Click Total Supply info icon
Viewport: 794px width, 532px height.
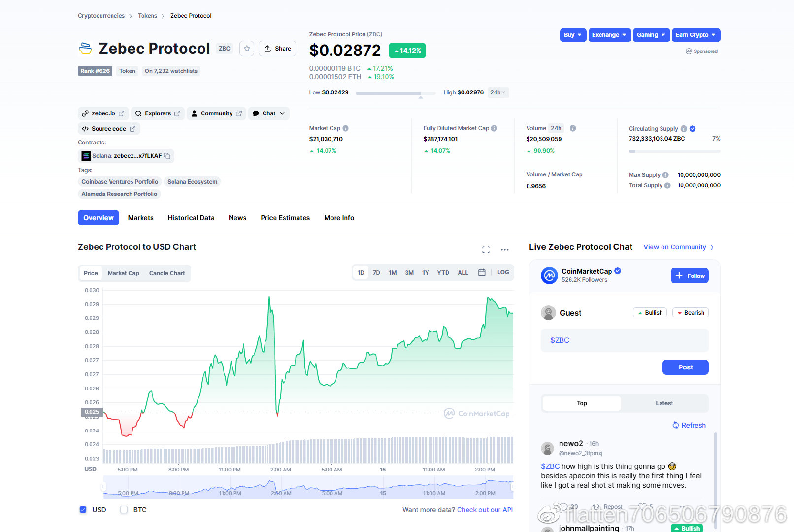pos(667,186)
